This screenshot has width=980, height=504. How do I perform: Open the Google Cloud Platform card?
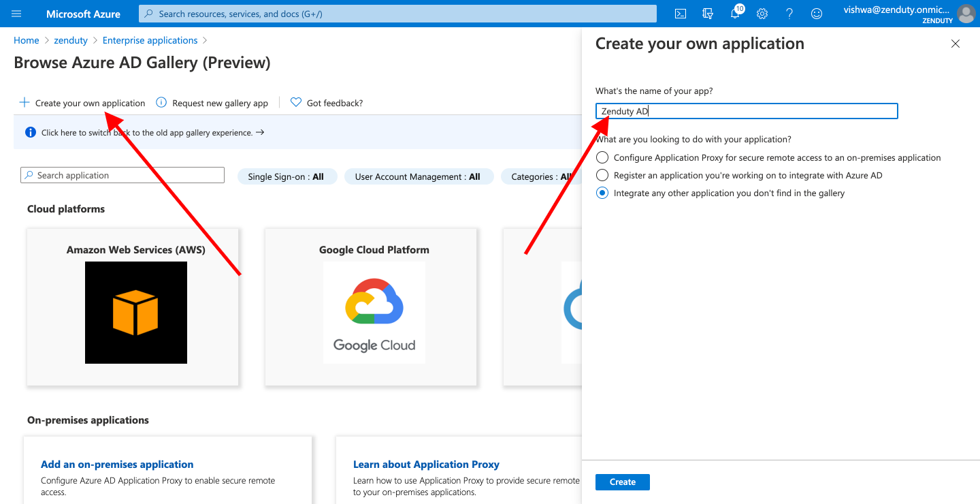point(371,307)
